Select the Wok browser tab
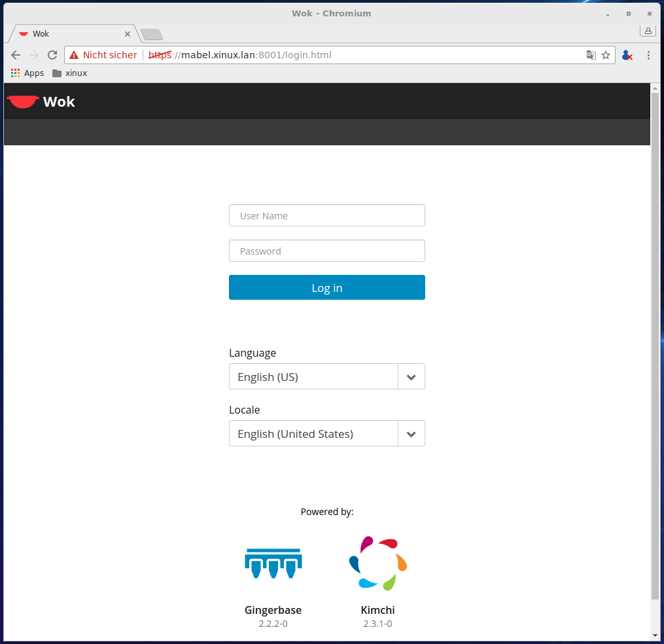The image size is (664, 644). coord(72,34)
